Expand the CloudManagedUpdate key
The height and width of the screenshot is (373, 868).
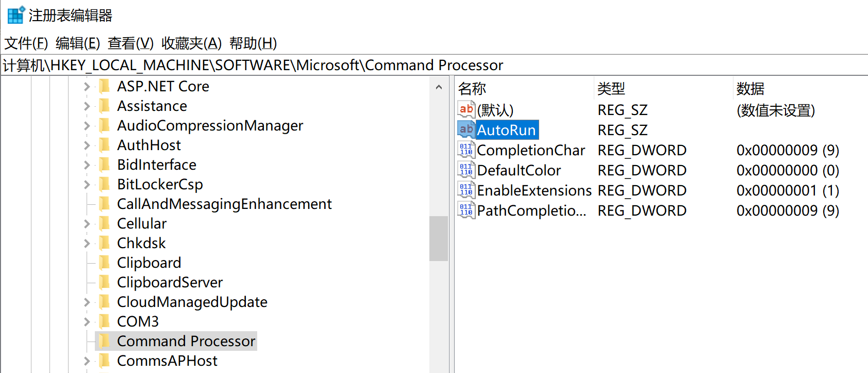pos(87,302)
